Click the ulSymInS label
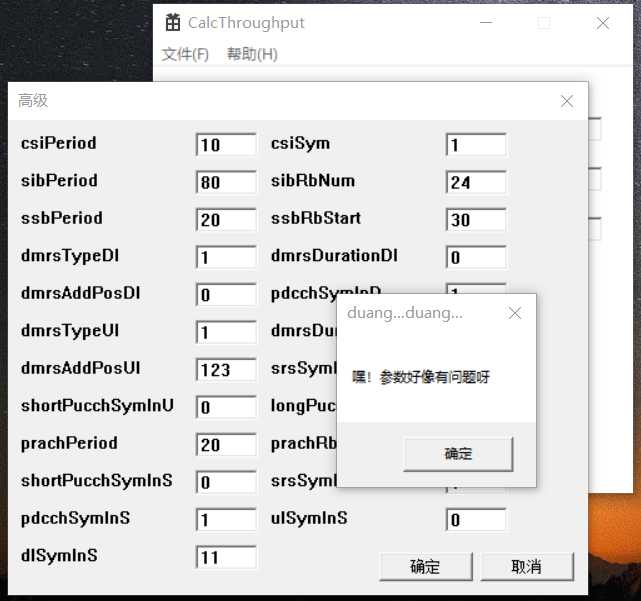The height and width of the screenshot is (601, 641). (309, 518)
